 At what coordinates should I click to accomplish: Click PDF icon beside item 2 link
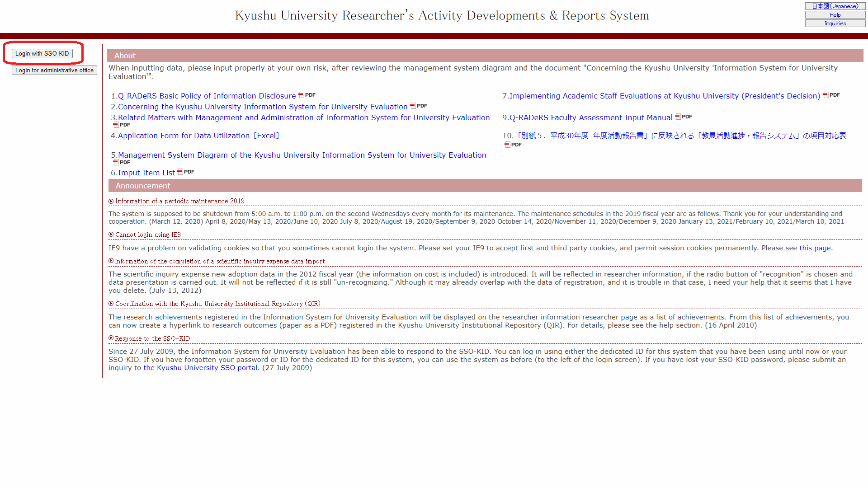(419, 106)
